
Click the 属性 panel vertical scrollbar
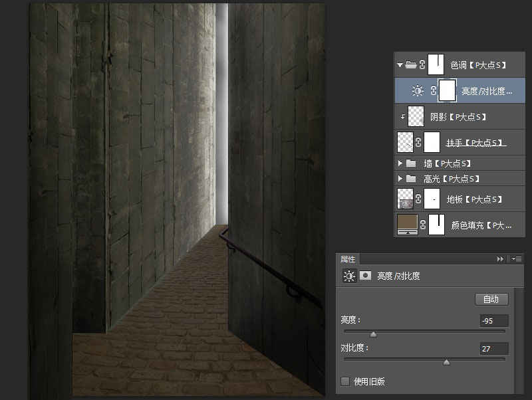pyautogui.click(x=519, y=341)
